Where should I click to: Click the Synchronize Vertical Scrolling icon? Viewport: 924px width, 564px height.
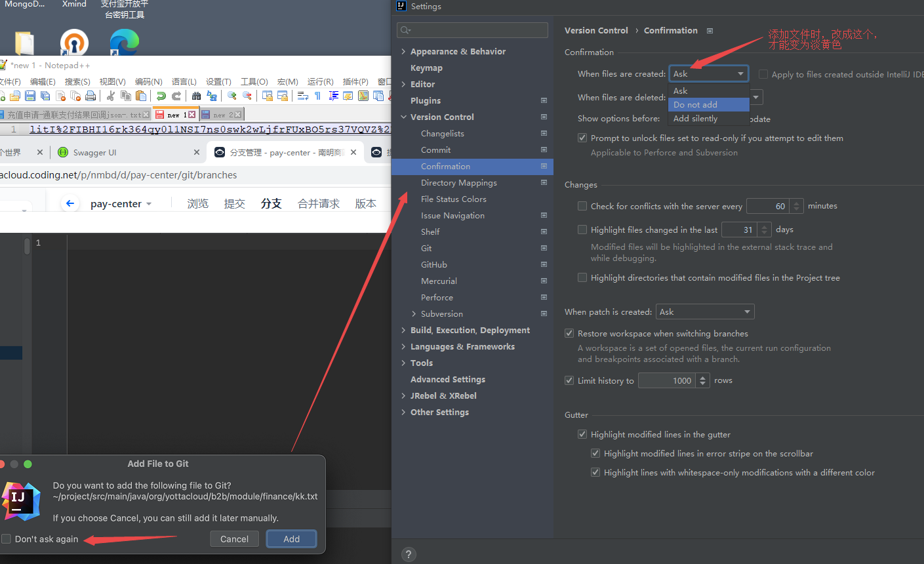click(x=267, y=96)
